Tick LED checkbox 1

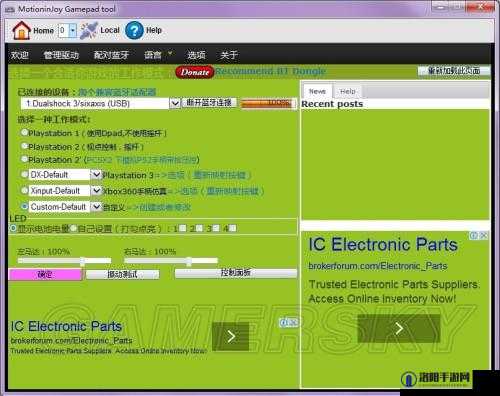pos(183,228)
